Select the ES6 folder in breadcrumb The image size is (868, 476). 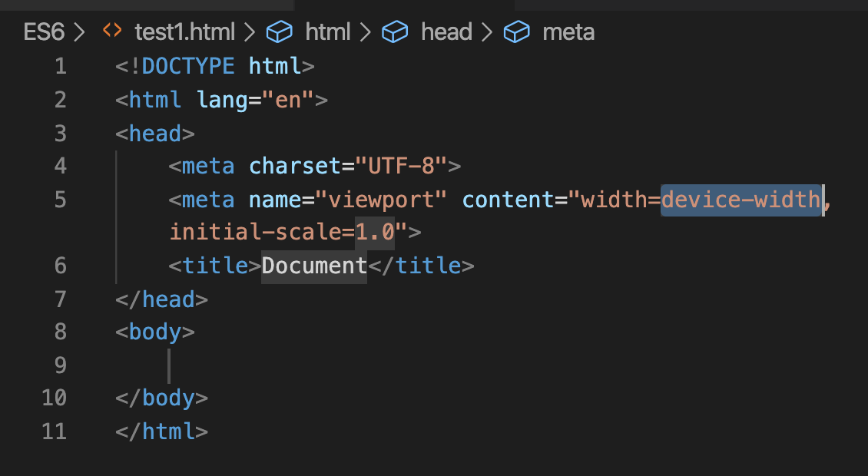tap(44, 31)
